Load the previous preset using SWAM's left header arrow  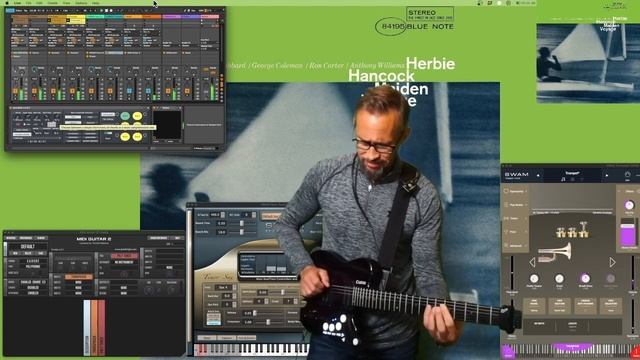click(x=538, y=176)
